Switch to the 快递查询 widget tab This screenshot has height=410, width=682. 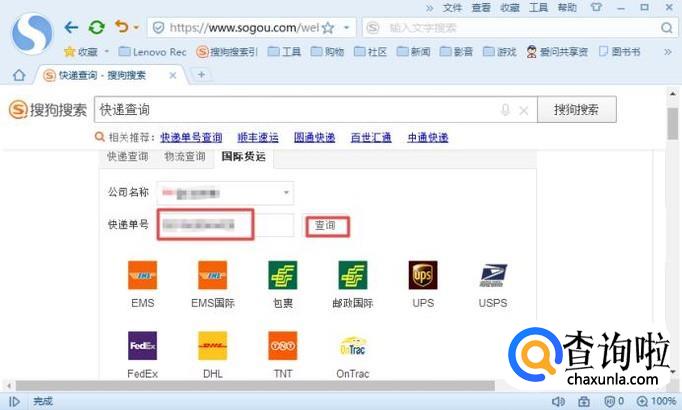tap(128, 157)
